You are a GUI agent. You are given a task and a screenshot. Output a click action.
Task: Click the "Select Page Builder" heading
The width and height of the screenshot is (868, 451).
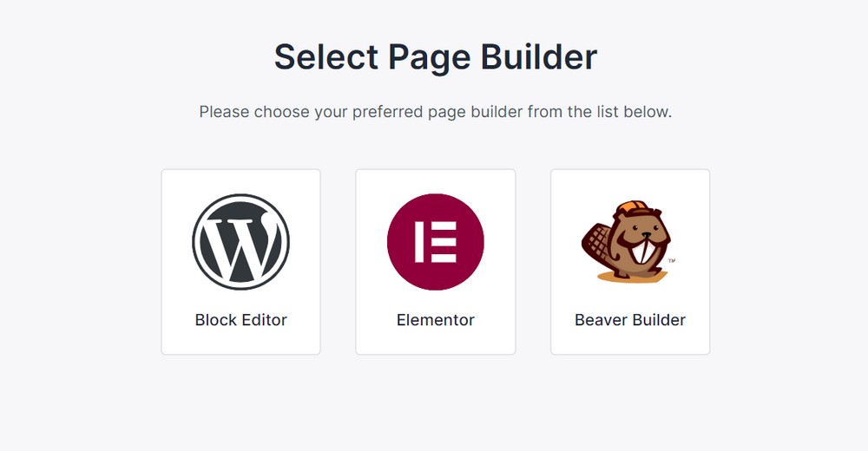pos(435,57)
